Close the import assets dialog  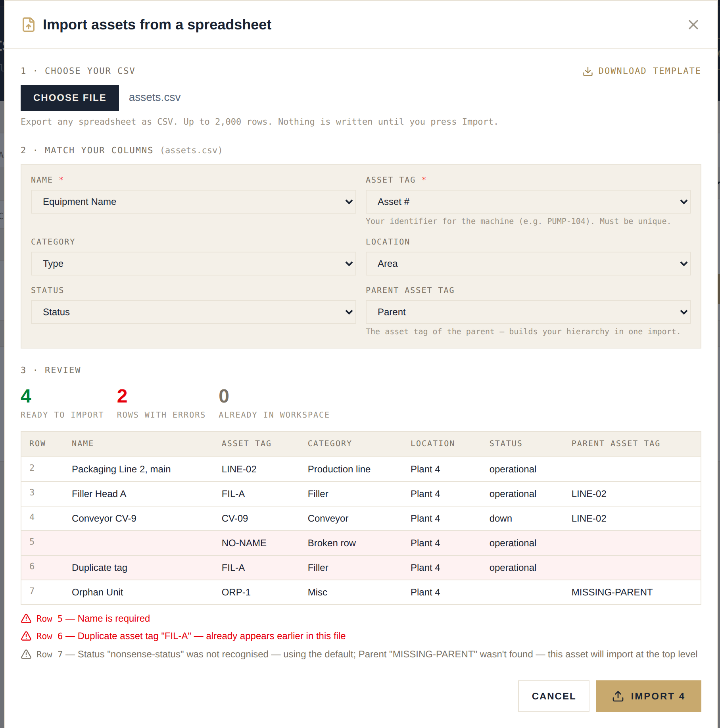pyautogui.click(x=693, y=25)
